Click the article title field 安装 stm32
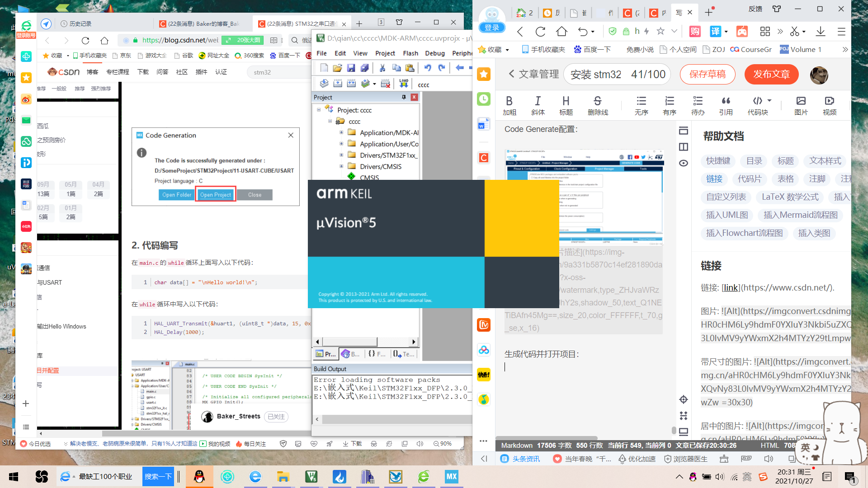 (596, 75)
